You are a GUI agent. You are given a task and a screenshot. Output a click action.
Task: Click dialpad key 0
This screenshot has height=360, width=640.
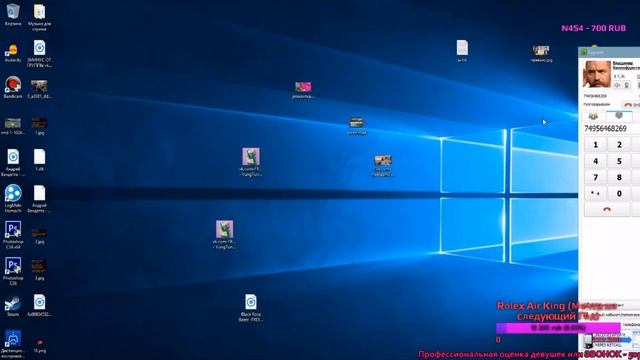(619, 193)
